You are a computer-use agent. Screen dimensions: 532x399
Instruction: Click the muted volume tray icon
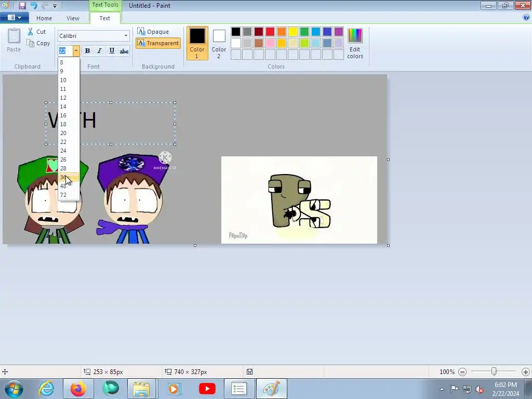[480, 389]
